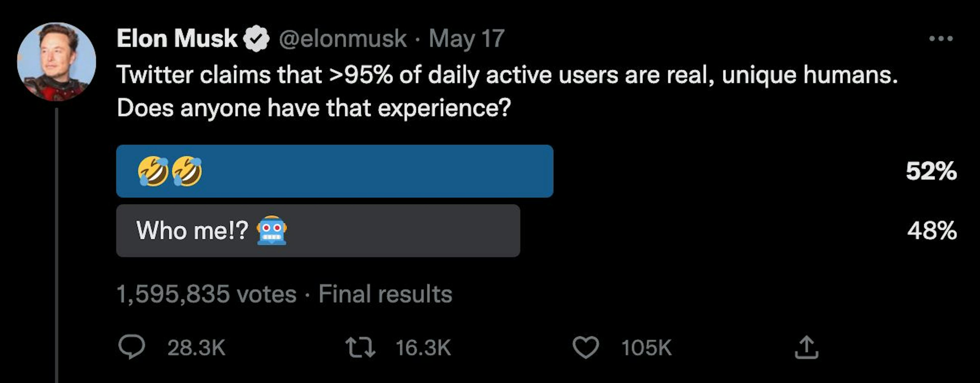Like the tweet with the heart icon

(x=585, y=348)
